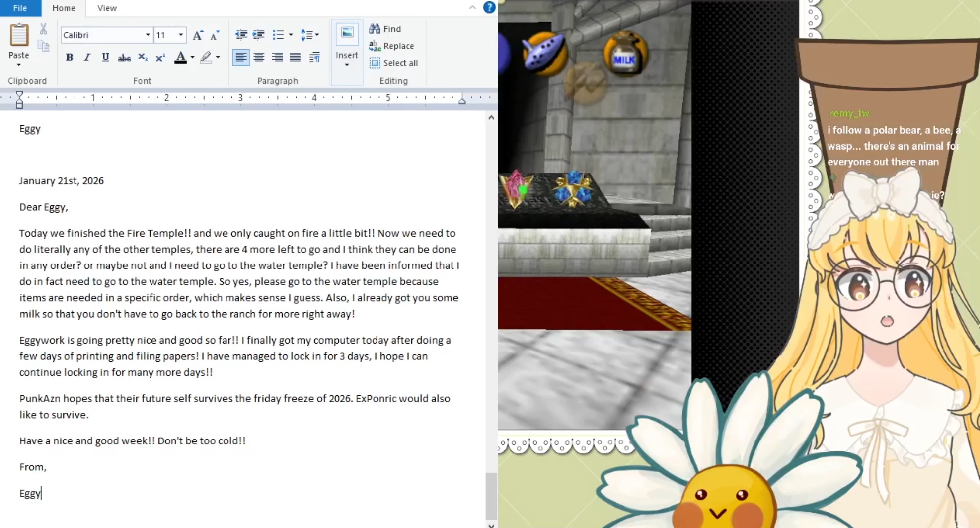Select the ocarina item in the game
Image resolution: width=980 pixels, height=528 pixels.
point(545,52)
